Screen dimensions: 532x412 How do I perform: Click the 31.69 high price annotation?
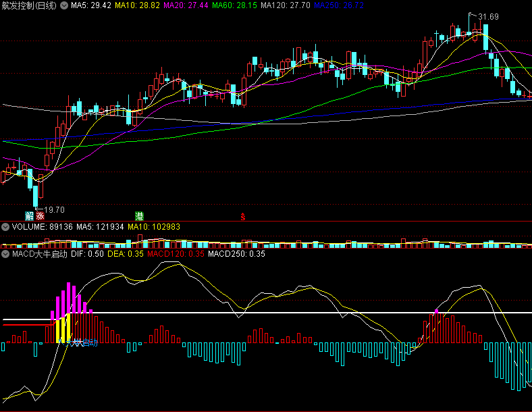tap(488, 17)
